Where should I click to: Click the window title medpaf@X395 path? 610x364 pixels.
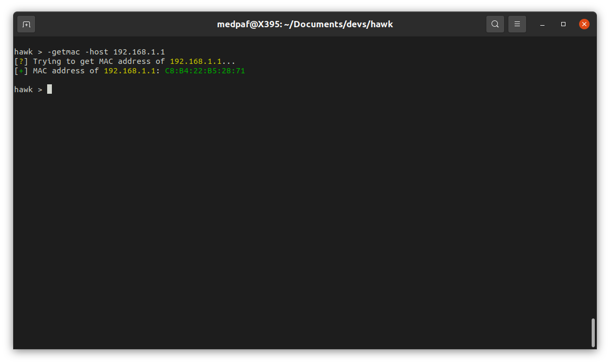[x=304, y=24]
